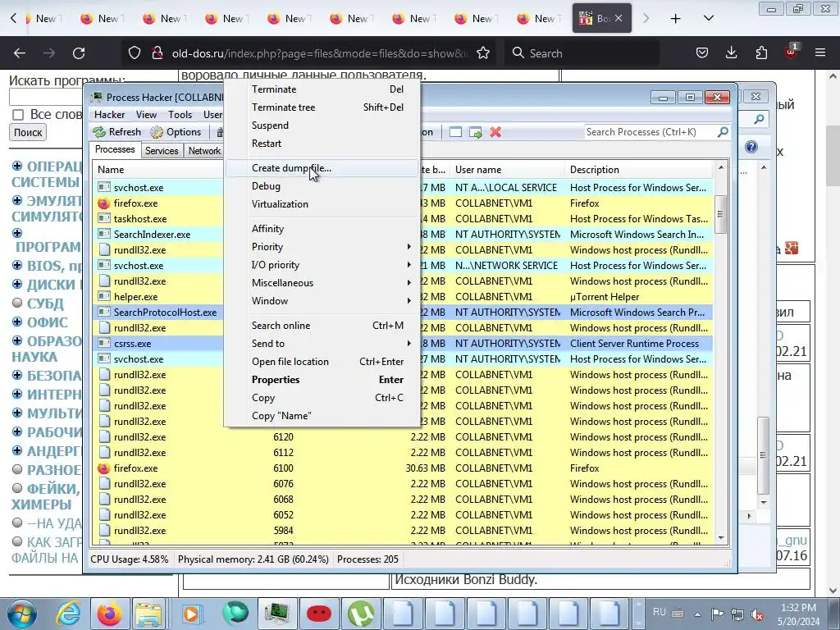Expand the ЭМУЛЯТ... category plus icon
Image resolution: width=840 pixels, height=630 pixels.
[x=17, y=200]
